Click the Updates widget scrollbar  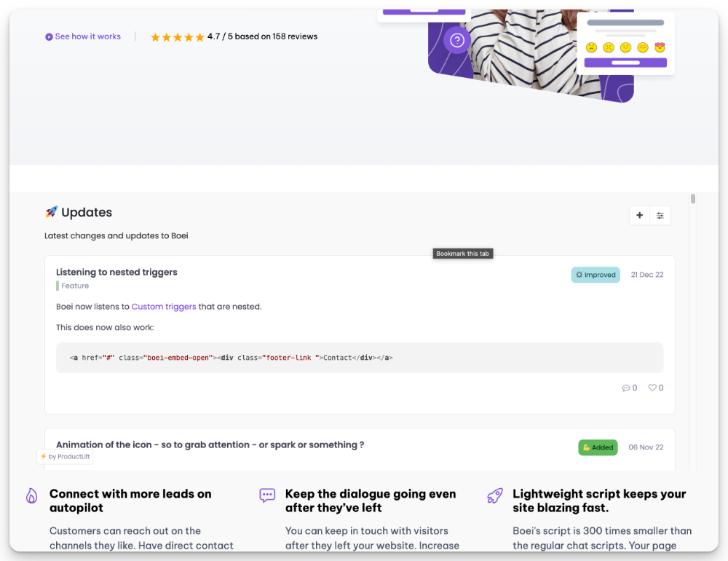[x=693, y=199]
